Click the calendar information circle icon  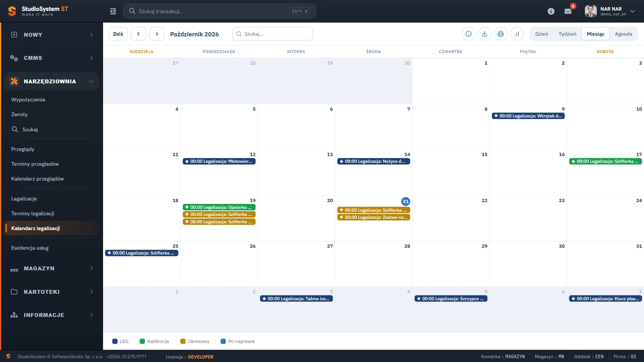pos(469,34)
